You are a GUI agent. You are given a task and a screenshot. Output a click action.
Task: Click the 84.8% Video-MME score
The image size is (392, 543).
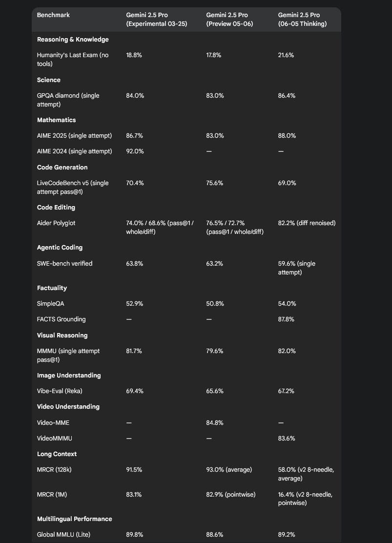(x=215, y=422)
